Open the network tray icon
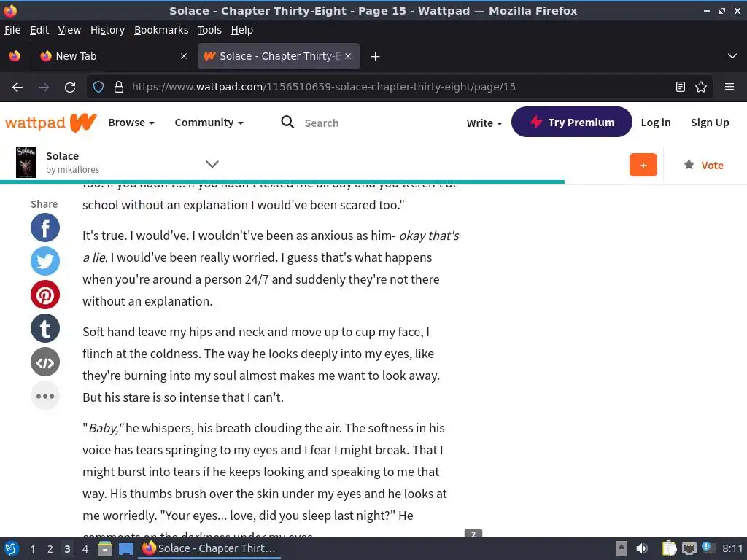 point(689,548)
